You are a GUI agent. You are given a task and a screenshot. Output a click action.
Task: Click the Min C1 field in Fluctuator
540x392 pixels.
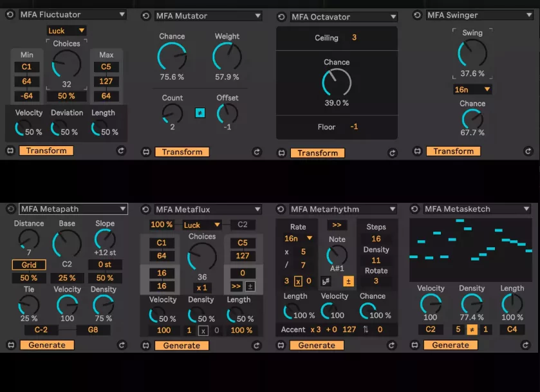point(26,67)
